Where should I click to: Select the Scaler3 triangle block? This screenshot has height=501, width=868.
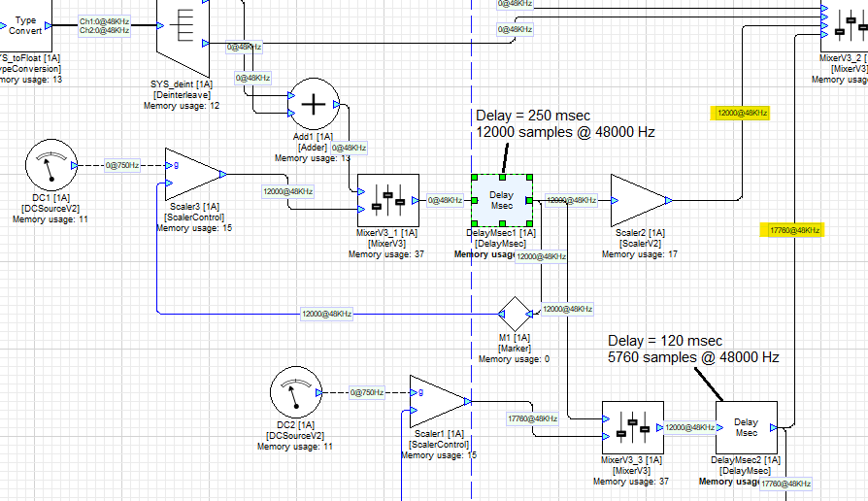coord(193,175)
